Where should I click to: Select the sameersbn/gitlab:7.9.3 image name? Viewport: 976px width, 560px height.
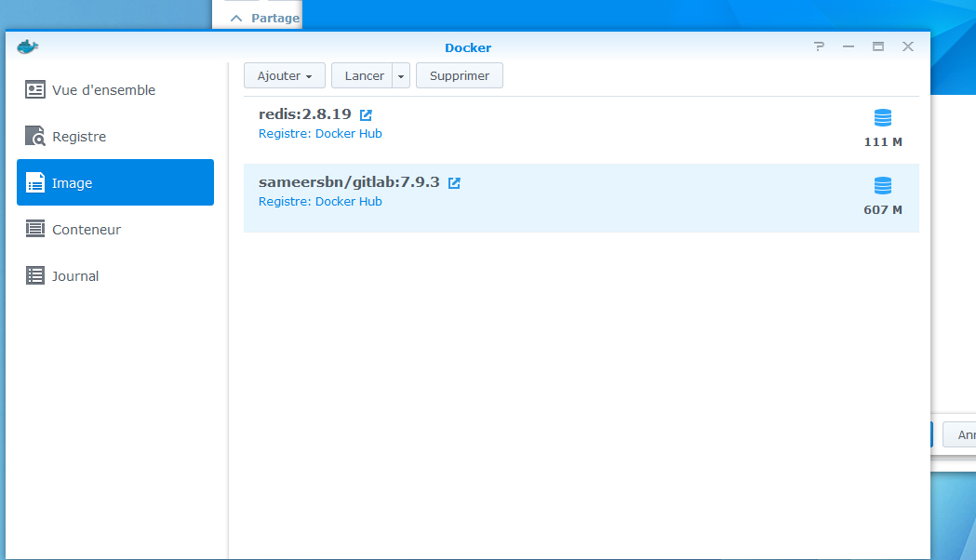click(x=349, y=181)
